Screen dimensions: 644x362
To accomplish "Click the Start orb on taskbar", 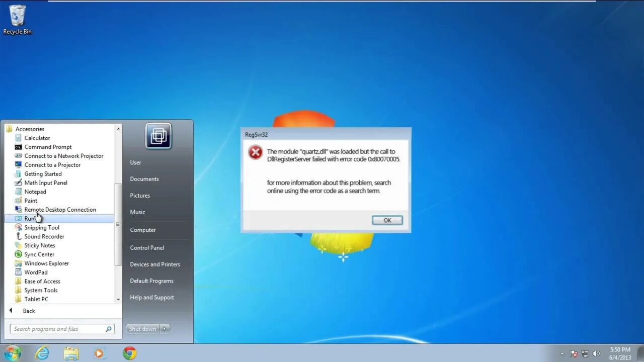I will tap(12, 353).
